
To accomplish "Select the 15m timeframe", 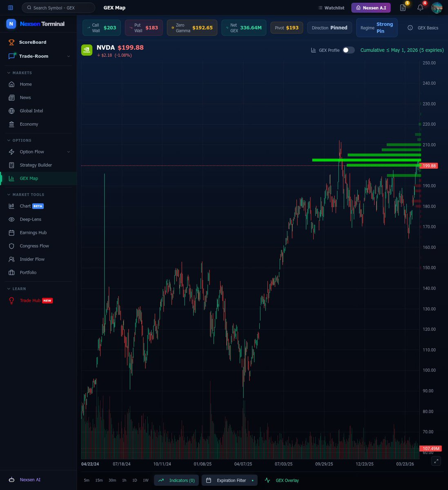I will point(99,480).
